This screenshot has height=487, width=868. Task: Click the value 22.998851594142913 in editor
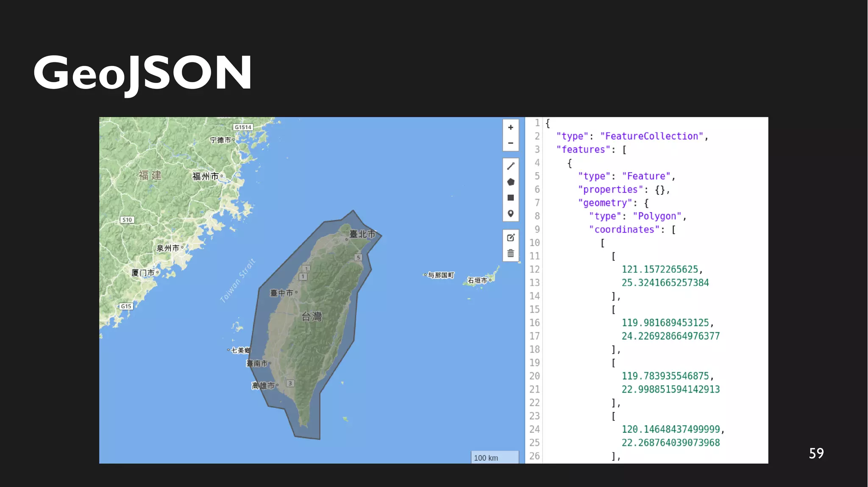670,390
